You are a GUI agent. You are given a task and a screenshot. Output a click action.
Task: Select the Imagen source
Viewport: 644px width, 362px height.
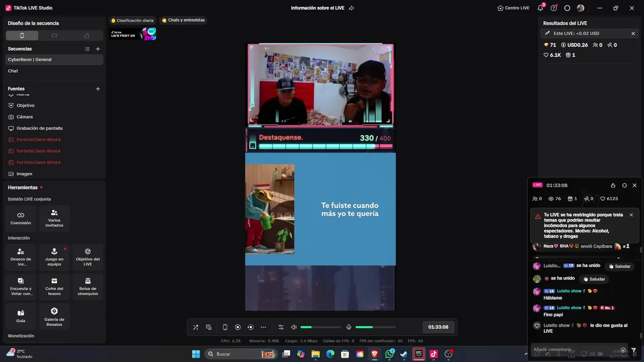click(54, 174)
